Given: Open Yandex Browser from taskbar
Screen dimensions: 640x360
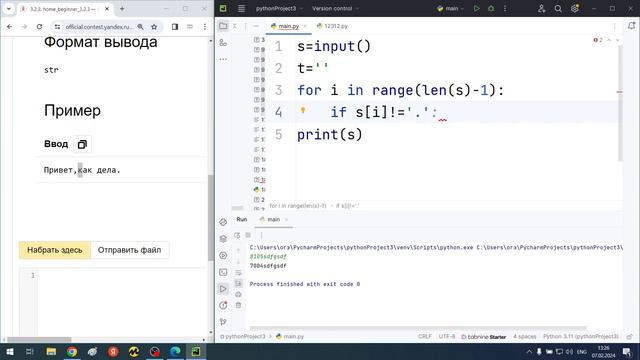Looking at the screenshot, I should [113, 351].
